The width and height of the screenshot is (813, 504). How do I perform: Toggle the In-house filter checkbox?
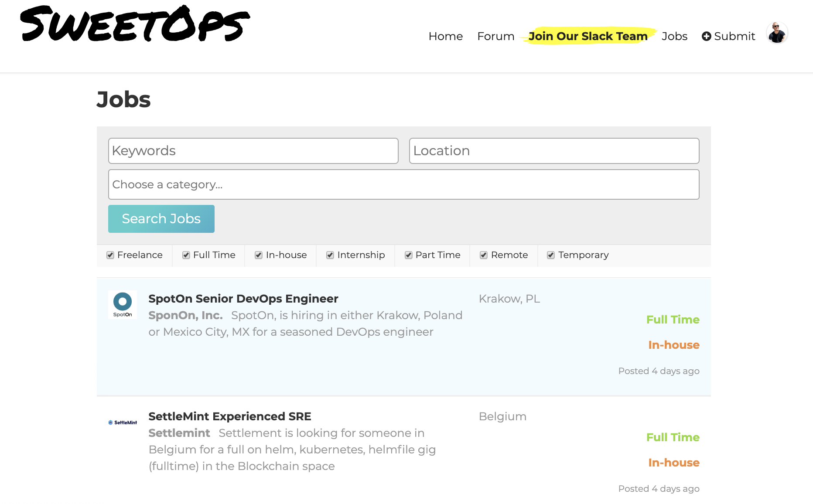pos(259,255)
